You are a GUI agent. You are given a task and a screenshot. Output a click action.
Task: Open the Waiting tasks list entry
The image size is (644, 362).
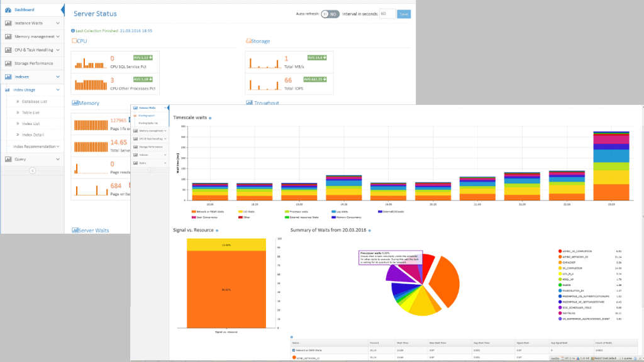148,123
